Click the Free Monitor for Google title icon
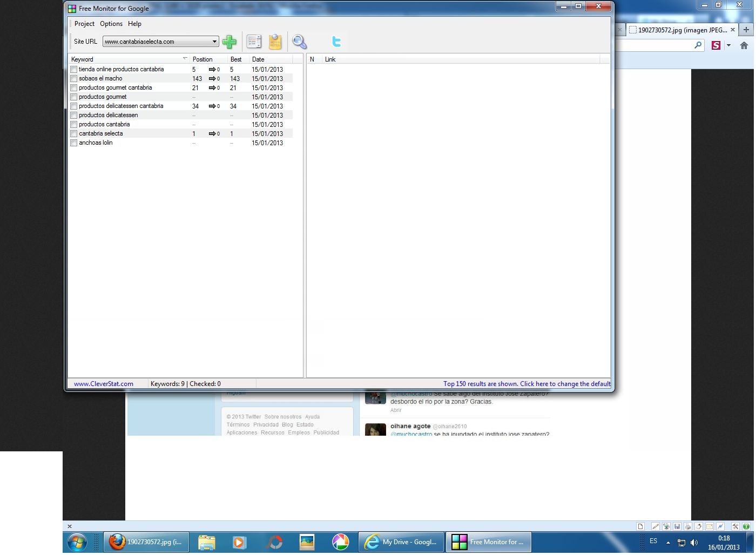The width and height of the screenshot is (756, 555). point(72,9)
